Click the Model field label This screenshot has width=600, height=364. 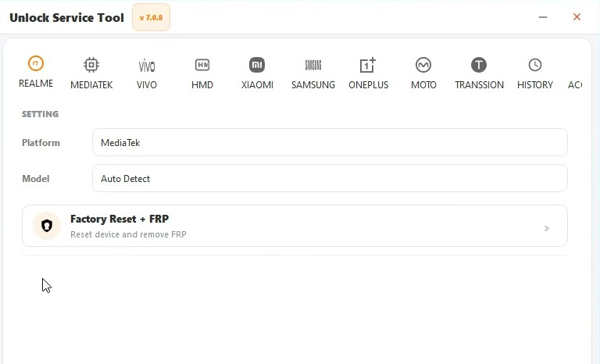pyautogui.click(x=36, y=179)
